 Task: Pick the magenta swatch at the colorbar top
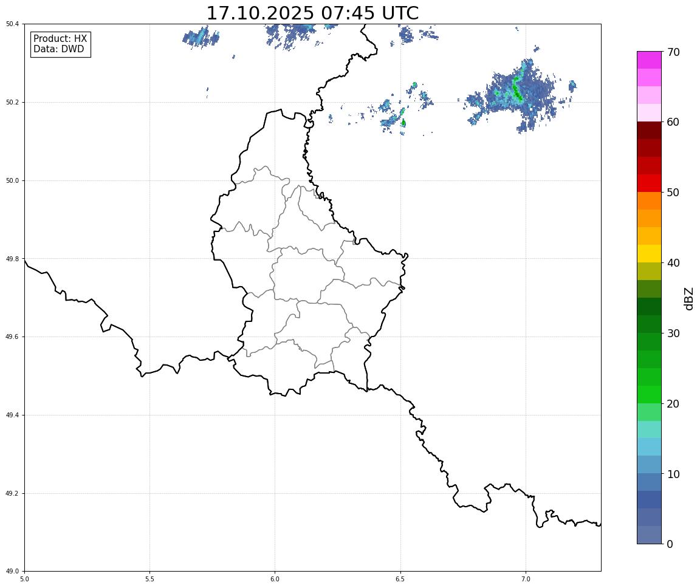click(x=649, y=60)
